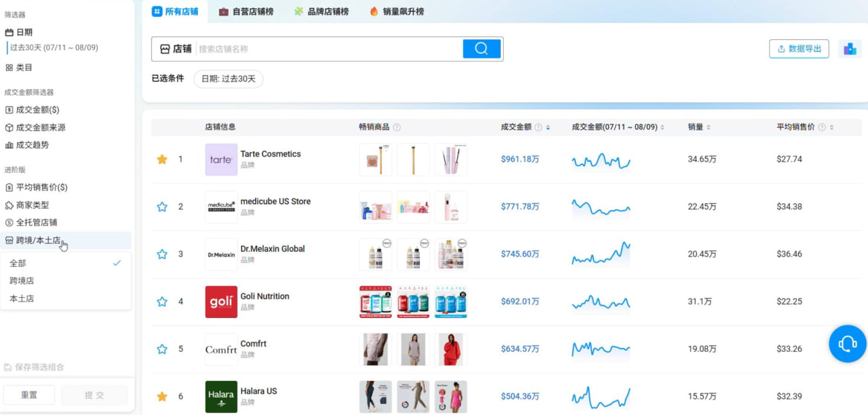The width and height of the screenshot is (868, 415).
Task: Open the 过去30天 date range selector
Action: pos(54,47)
